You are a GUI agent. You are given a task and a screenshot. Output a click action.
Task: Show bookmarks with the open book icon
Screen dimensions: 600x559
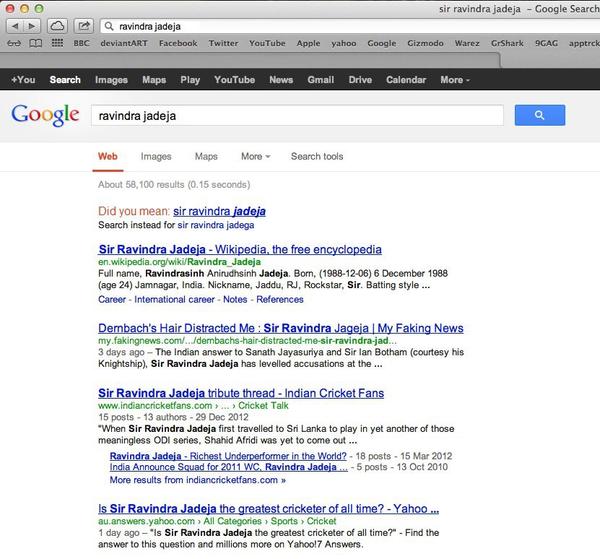pos(36,43)
